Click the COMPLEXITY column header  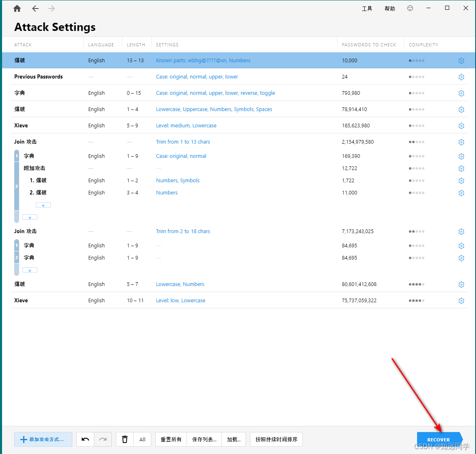[424, 45]
